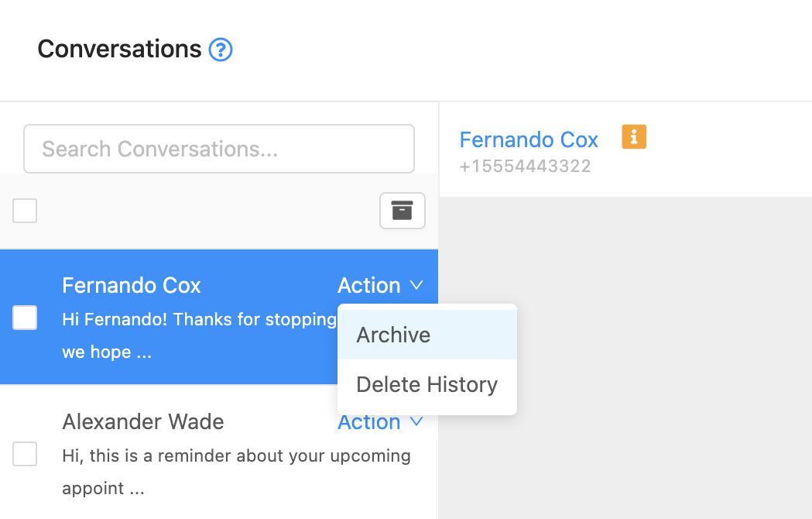The height and width of the screenshot is (519, 812).
Task: Choose Archive from the Action menu
Action: point(393,335)
